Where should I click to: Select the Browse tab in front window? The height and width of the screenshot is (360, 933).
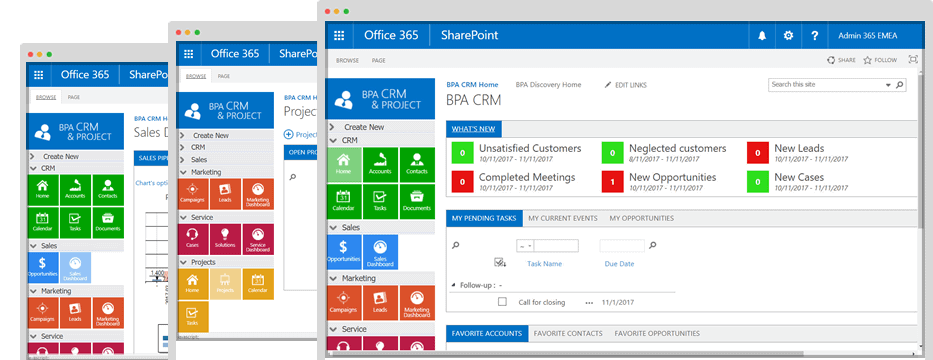347,61
